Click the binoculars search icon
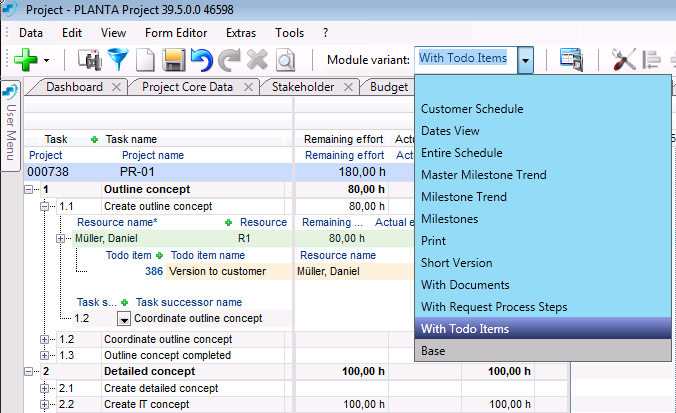The height and width of the screenshot is (413, 676). pos(90,60)
